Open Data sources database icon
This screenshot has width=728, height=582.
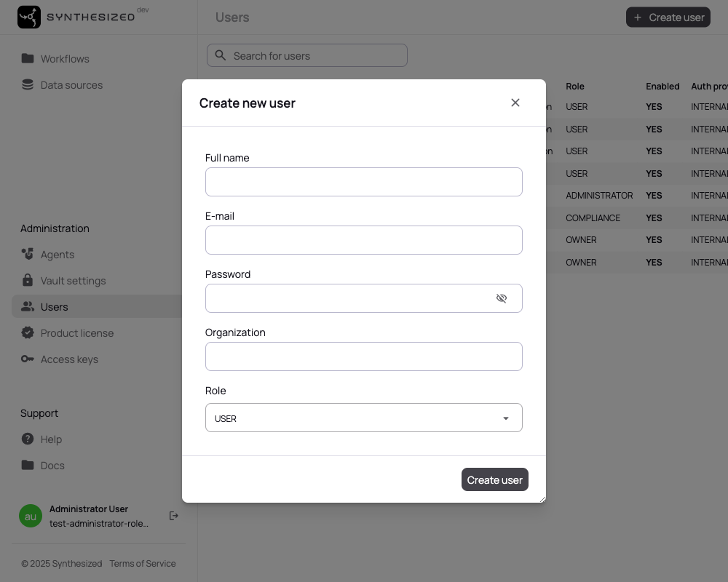pyautogui.click(x=28, y=84)
